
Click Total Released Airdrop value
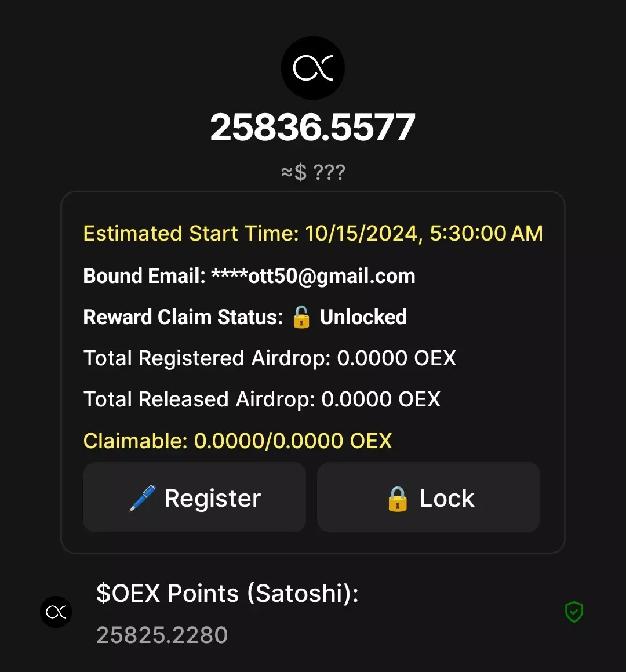[381, 399]
